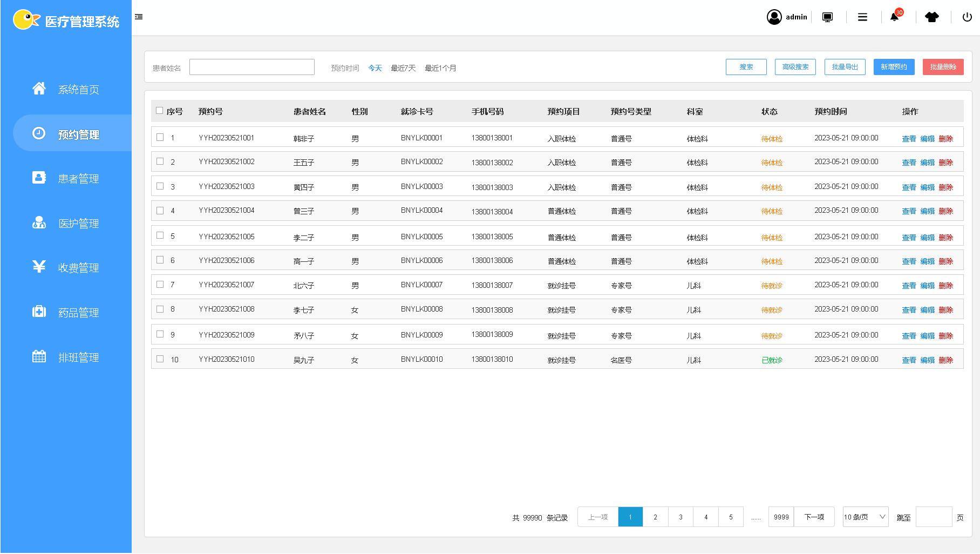This screenshot has height=554, width=980.
Task: Open the theme shirt icon
Action: click(x=931, y=17)
